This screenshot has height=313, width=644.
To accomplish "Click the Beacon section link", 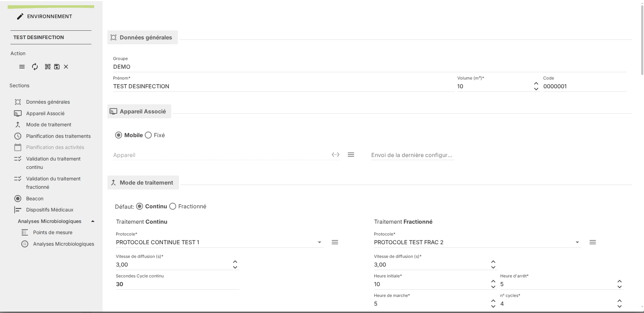I will 35,199.
